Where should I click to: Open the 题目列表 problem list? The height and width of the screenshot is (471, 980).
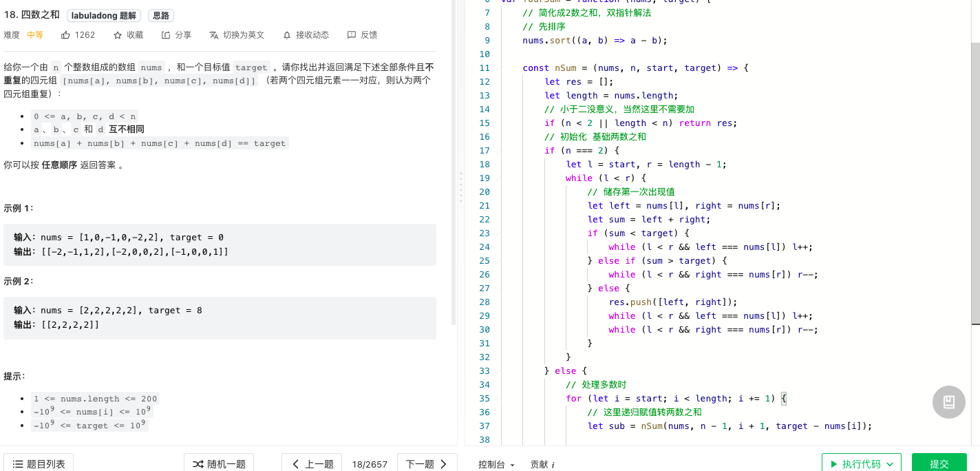39,463
